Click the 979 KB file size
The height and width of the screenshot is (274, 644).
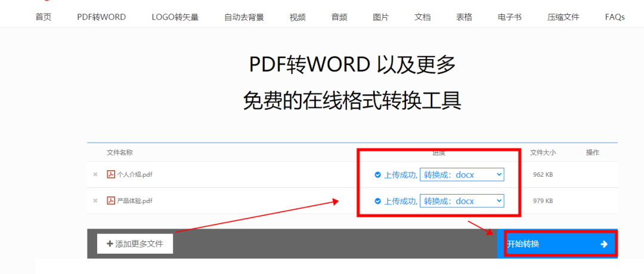(543, 201)
